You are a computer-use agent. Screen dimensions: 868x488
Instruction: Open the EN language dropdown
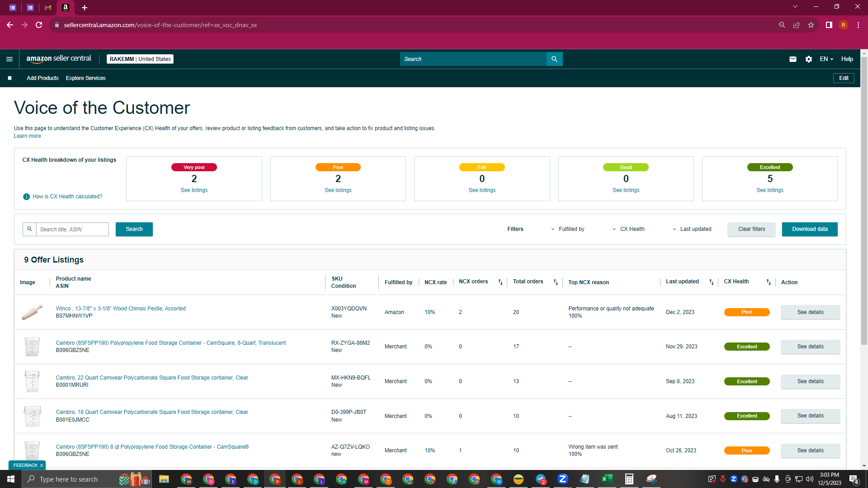(x=826, y=59)
